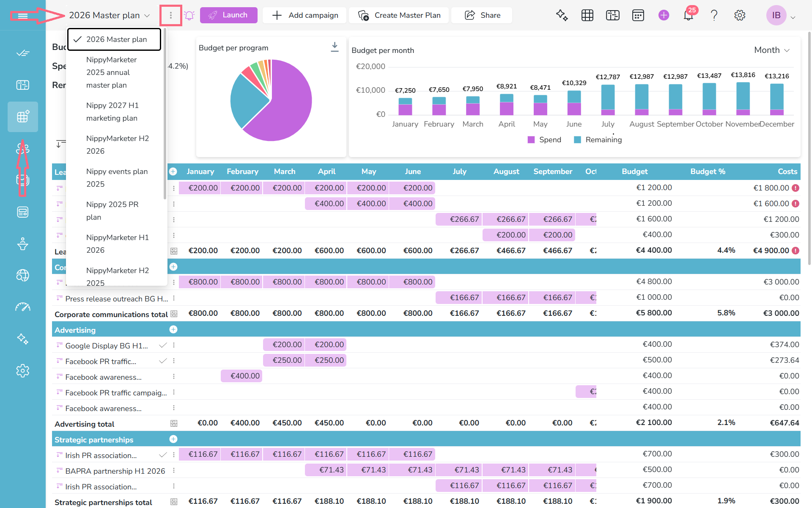Open the help question mark icon

714,15
